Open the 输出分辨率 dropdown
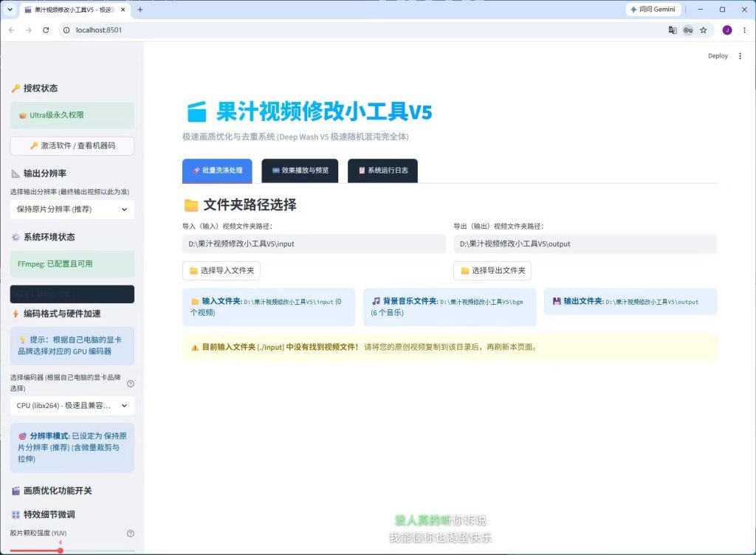This screenshot has width=756, height=555. [x=72, y=209]
